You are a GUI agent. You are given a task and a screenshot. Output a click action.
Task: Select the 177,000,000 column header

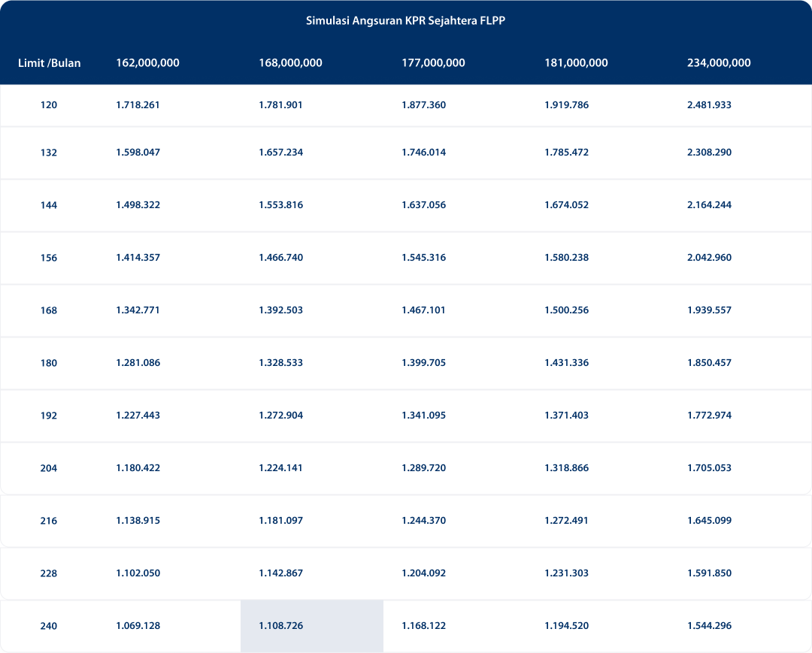tap(434, 63)
